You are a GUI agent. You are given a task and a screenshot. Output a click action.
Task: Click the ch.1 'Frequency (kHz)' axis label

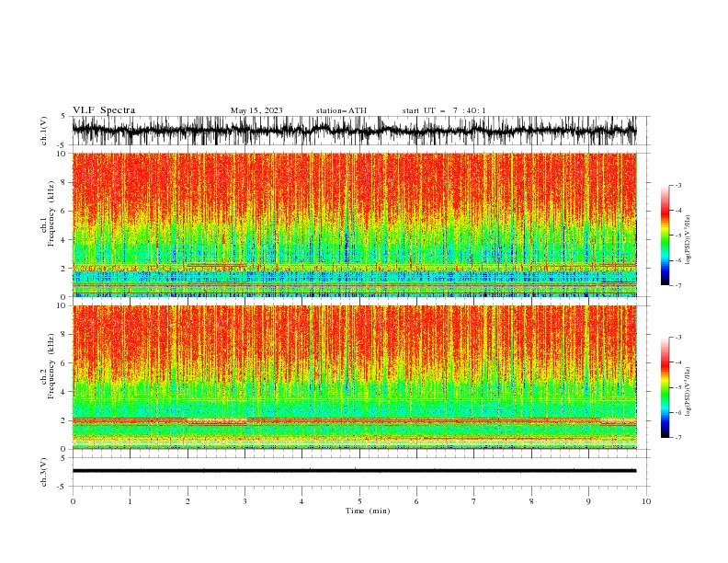[51, 214]
